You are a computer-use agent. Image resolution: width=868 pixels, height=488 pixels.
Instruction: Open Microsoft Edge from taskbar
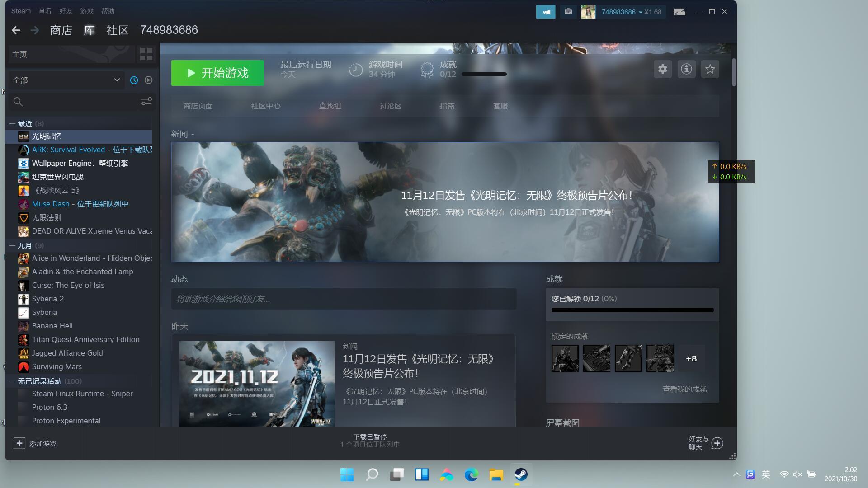(x=471, y=474)
